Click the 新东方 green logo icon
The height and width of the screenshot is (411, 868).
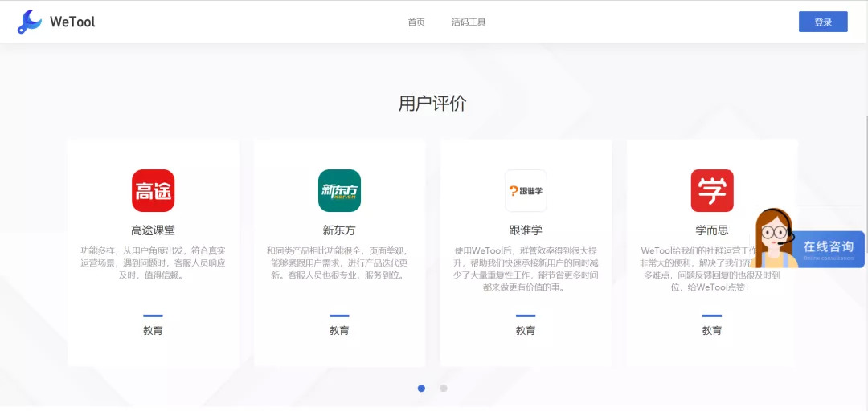(339, 190)
